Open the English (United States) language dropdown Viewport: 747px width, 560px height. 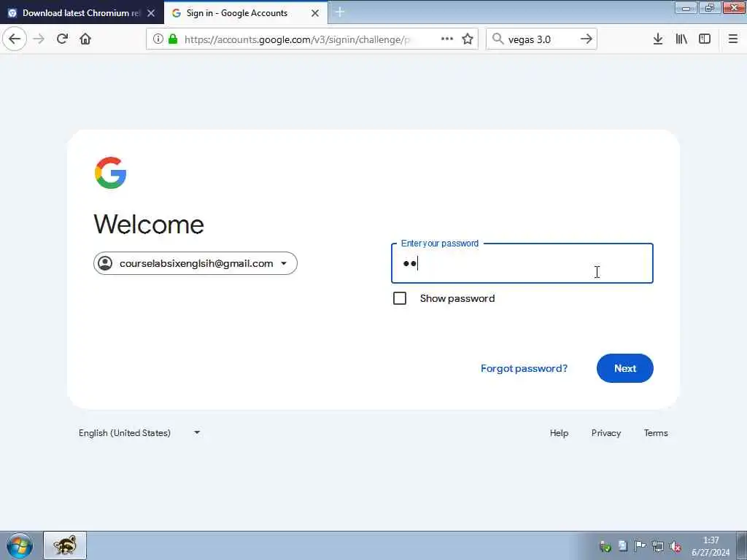[139, 433]
